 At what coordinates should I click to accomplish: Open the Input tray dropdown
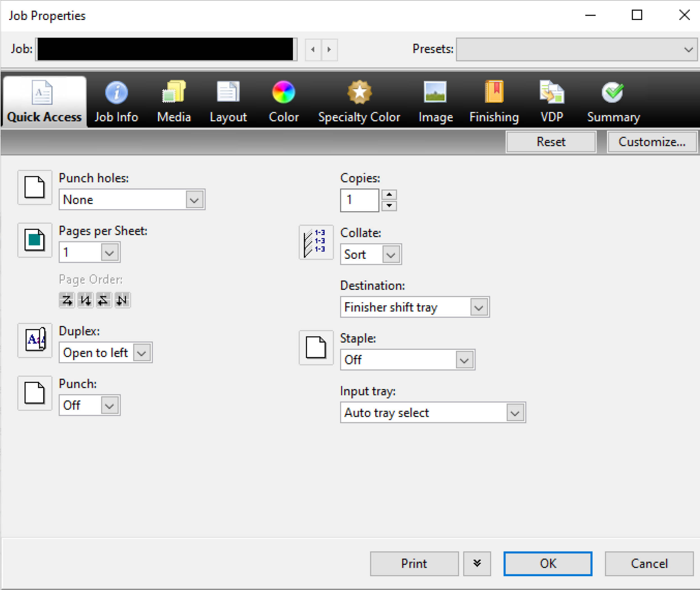click(x=433, y=413)
